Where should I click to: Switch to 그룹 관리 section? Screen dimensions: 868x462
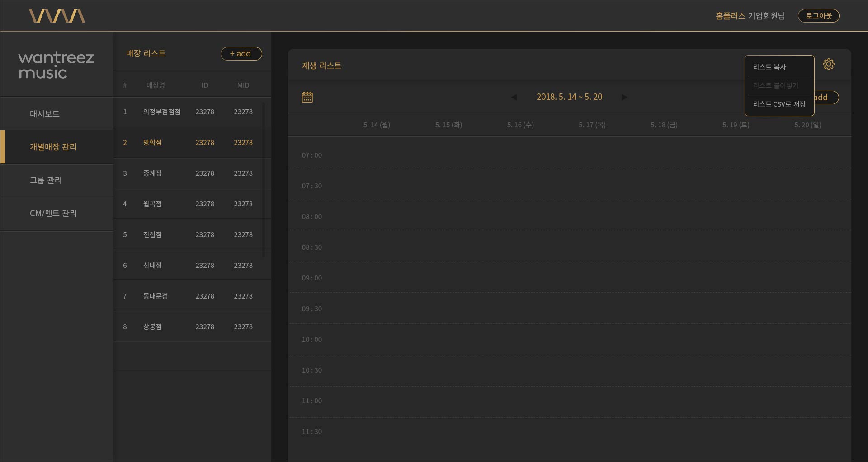pos(46,180)
